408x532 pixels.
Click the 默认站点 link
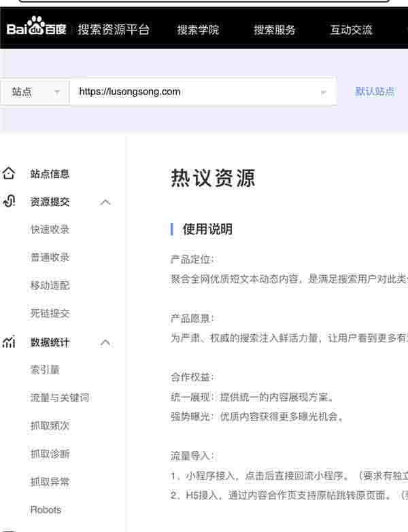(x=375, y=91)
